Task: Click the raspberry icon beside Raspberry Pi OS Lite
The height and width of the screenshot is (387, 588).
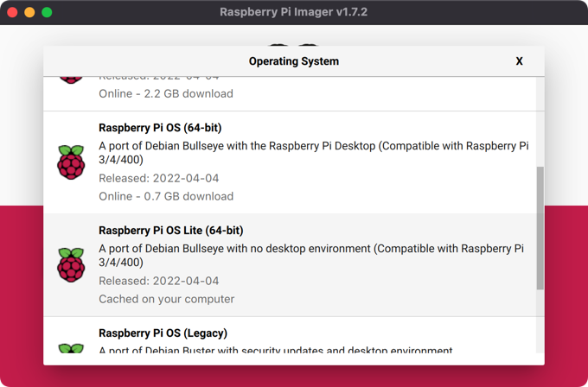Action: click(71, 265)
